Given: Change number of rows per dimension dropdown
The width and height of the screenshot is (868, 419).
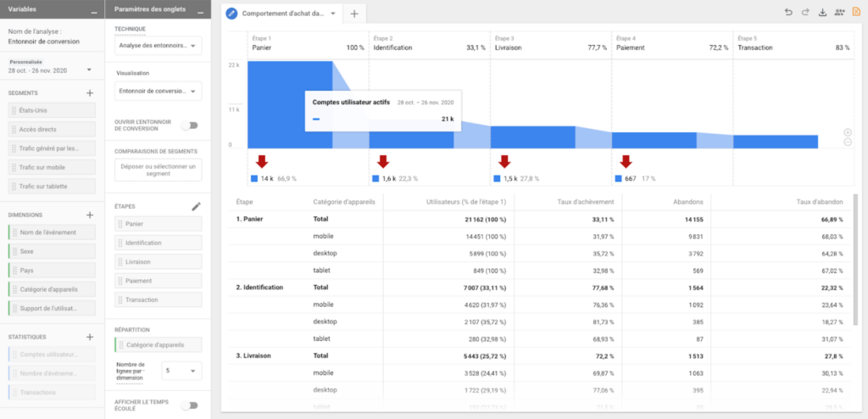Looking at the screenshot, I should coord(181,371).
